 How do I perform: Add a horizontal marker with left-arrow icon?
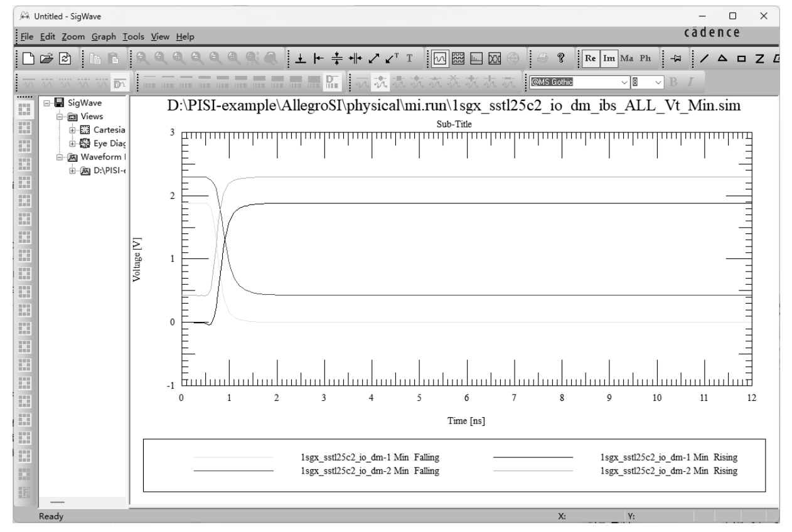(x=319, y=58)
